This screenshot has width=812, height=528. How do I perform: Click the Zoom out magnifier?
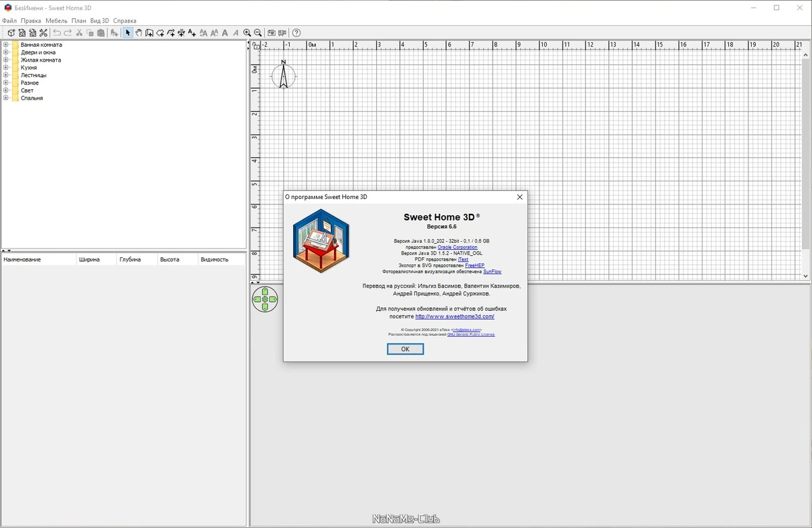258,32
